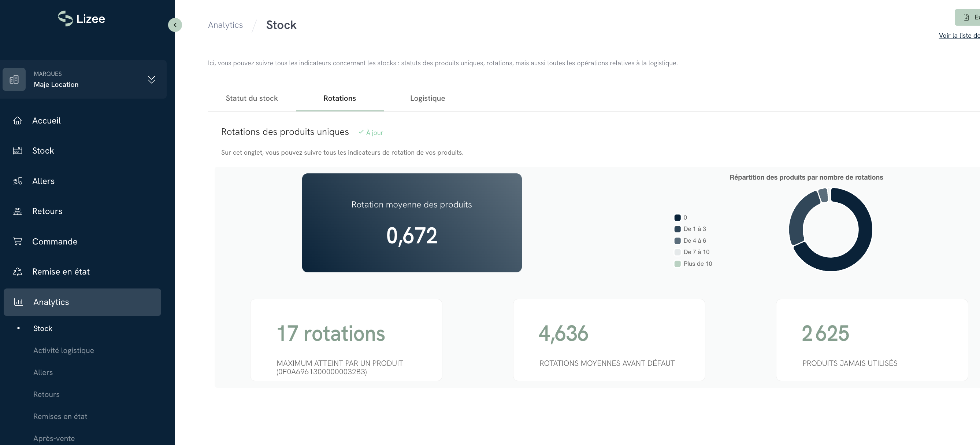980x445 pixels.
Task: Click the Allers delivery icon
Action: tap(18, 181)
